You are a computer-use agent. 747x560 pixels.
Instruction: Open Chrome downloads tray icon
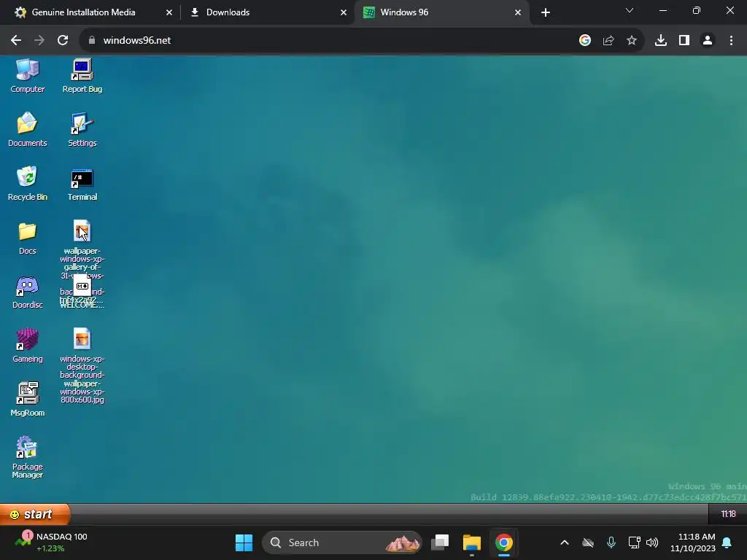pyautogui.click(x=660, y=41)
